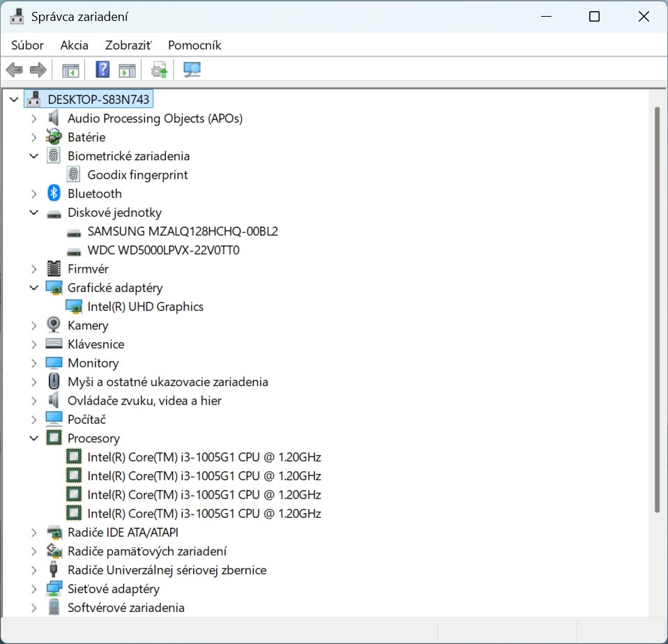Click the Update driver toolbar icon
This screenshot has width=668, height=644.
(x=160, y=70)
